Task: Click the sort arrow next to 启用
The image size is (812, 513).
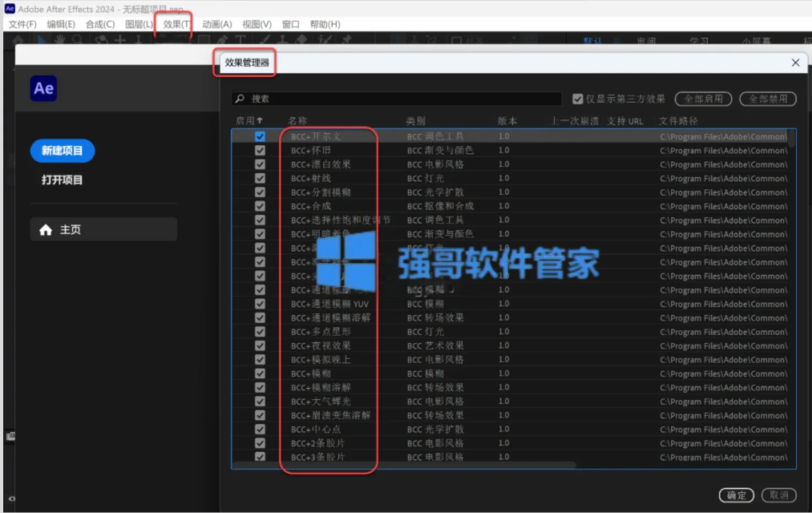Action: pos(259,120)
